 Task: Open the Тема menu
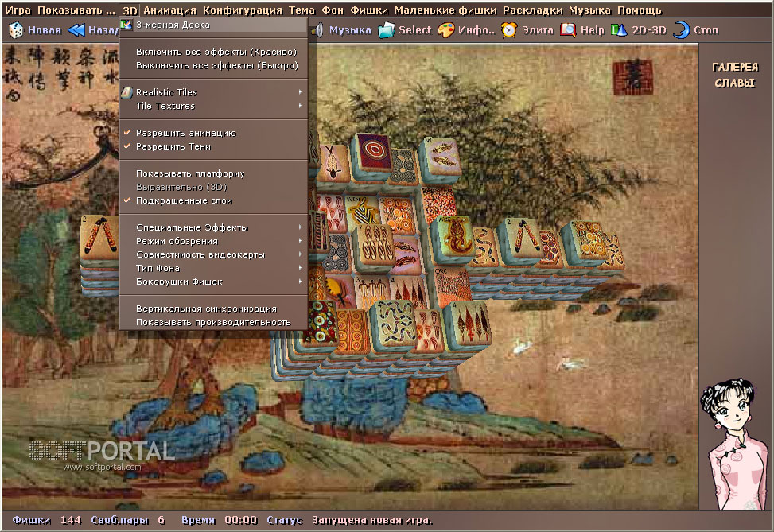(x=301, y=10)
